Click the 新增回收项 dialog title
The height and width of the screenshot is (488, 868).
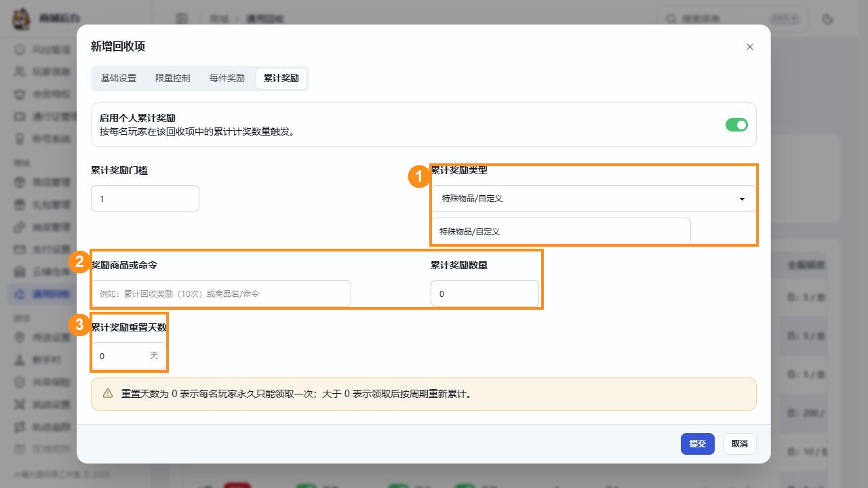(118, 46)
